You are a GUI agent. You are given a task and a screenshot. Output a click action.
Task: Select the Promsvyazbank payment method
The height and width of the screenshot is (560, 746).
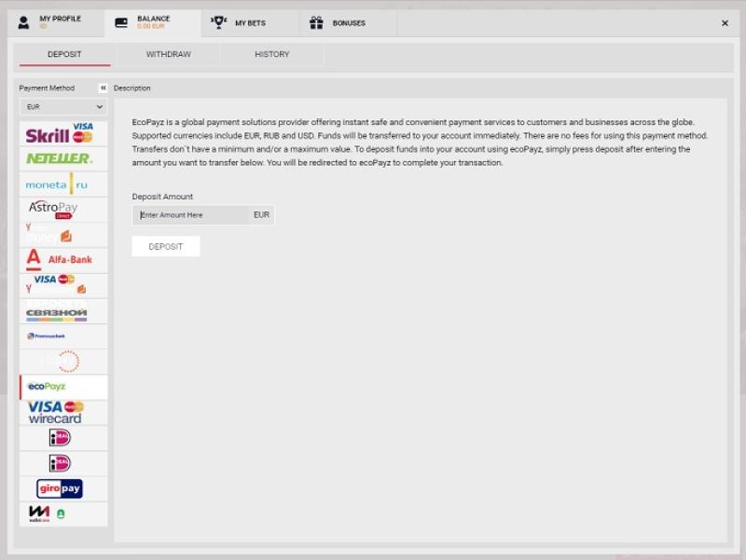62,336
